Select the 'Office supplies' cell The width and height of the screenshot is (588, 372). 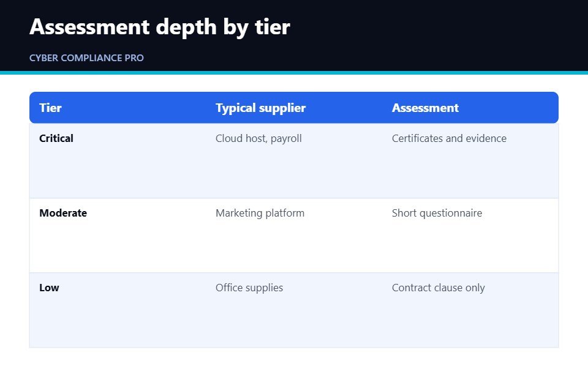click(249, 288)
